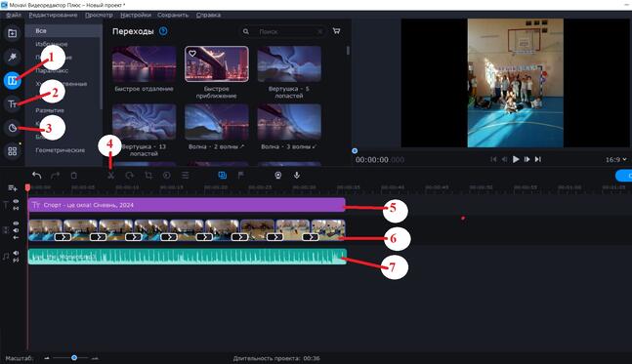
Task: Click the transitions list scrollbar
Action: 348,51
